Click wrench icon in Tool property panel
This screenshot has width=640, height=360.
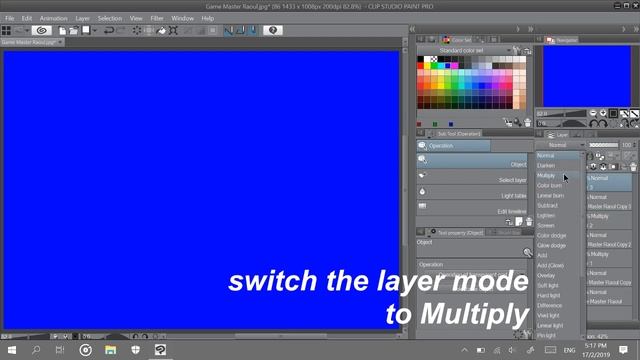(527, 253)
